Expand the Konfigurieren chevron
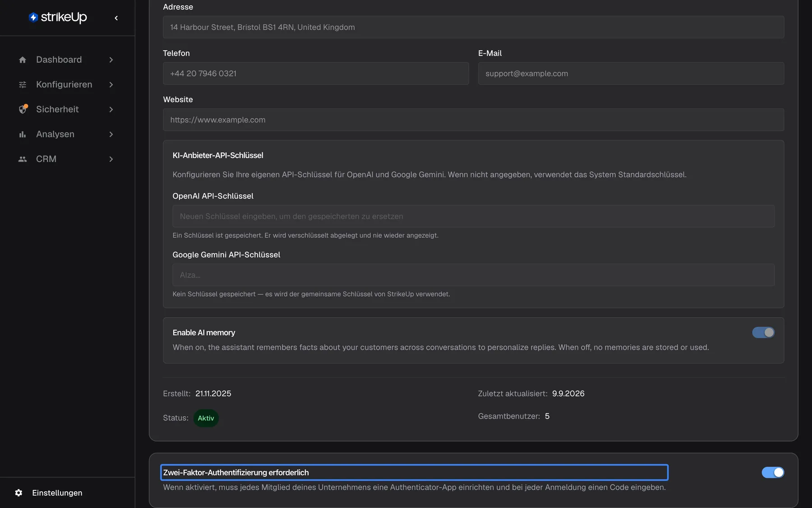The width and height of the screenshot is (812, 508). click(111, 84)
